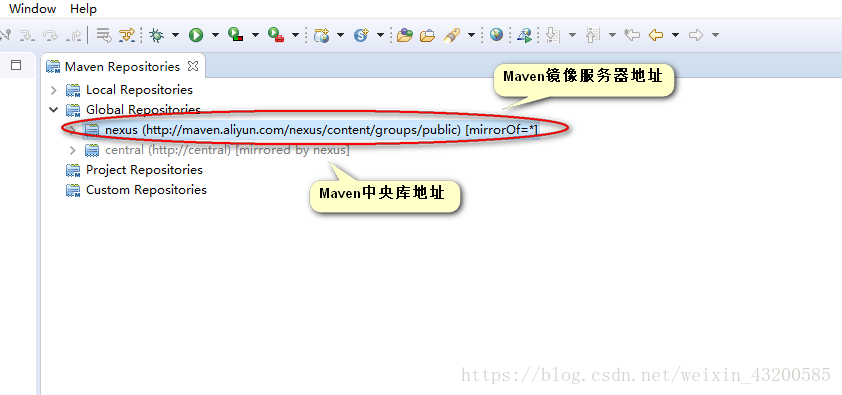Image resolution: width=842 pixels, height=395 pixels.
Task: Click the restore icon in the left minimized panel
Action: 16,65
